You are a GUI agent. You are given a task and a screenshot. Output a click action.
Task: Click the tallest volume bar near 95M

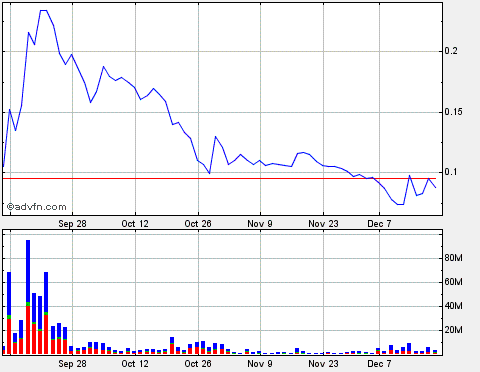(28, 297)
